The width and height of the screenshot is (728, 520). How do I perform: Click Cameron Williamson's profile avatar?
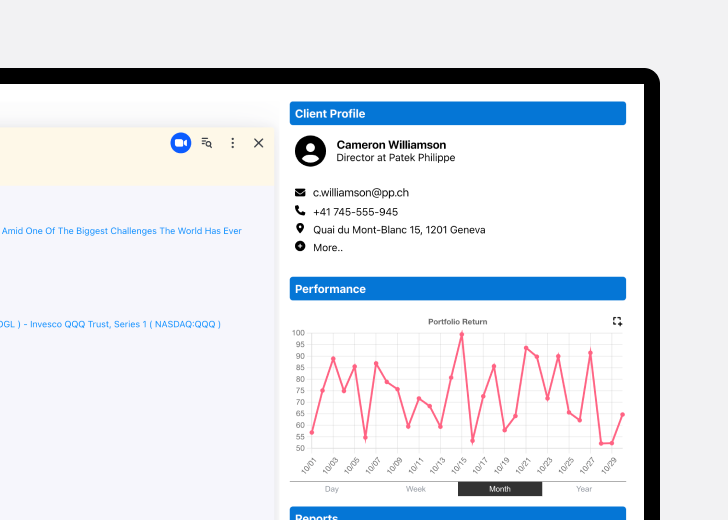(311, 151)
